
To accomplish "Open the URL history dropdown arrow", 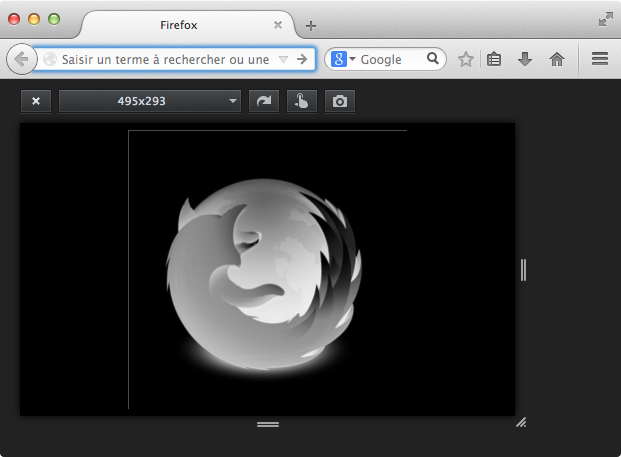I will click(283, 59).
